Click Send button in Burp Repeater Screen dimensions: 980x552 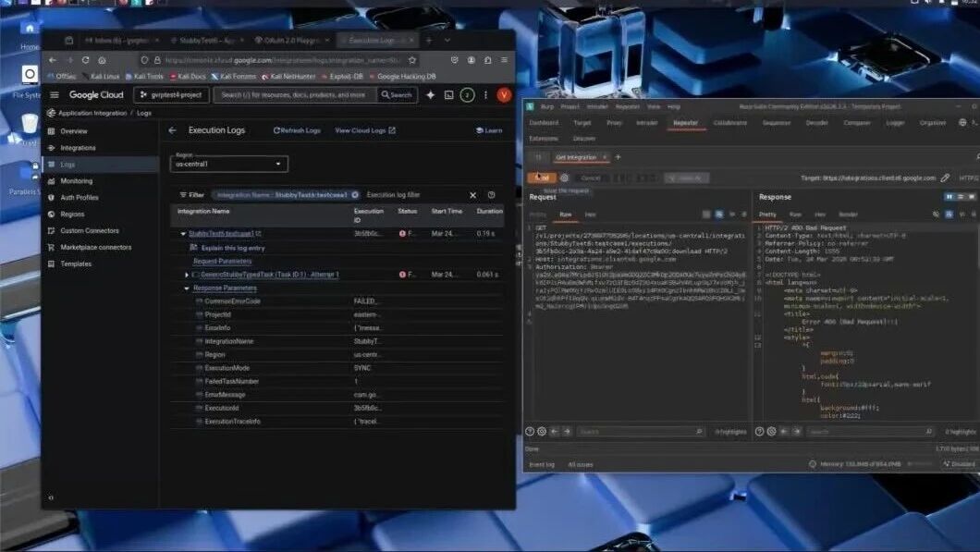coord(541,178)
